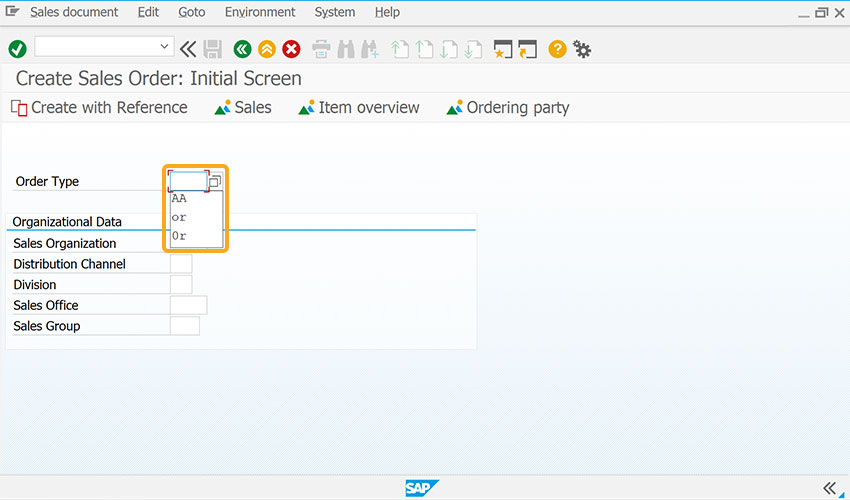Open Help via orange question mark

[x=557, y=49]
